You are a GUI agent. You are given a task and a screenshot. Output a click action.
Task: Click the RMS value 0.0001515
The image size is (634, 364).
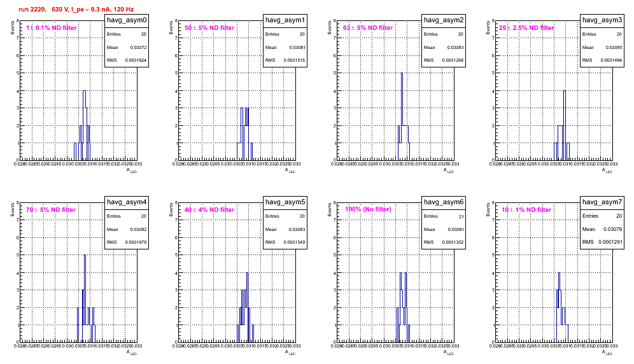pyautogui.click(x=294, y=60)
